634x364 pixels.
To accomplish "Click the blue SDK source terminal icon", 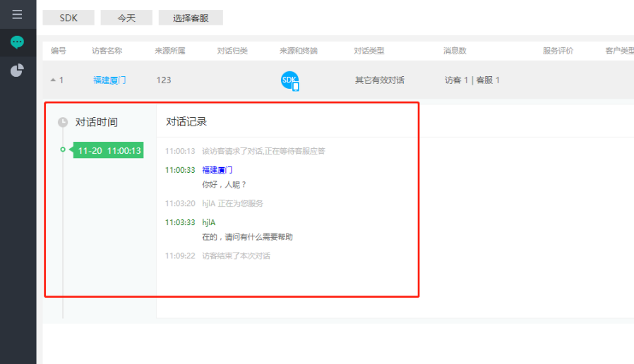I will [290, 80].
